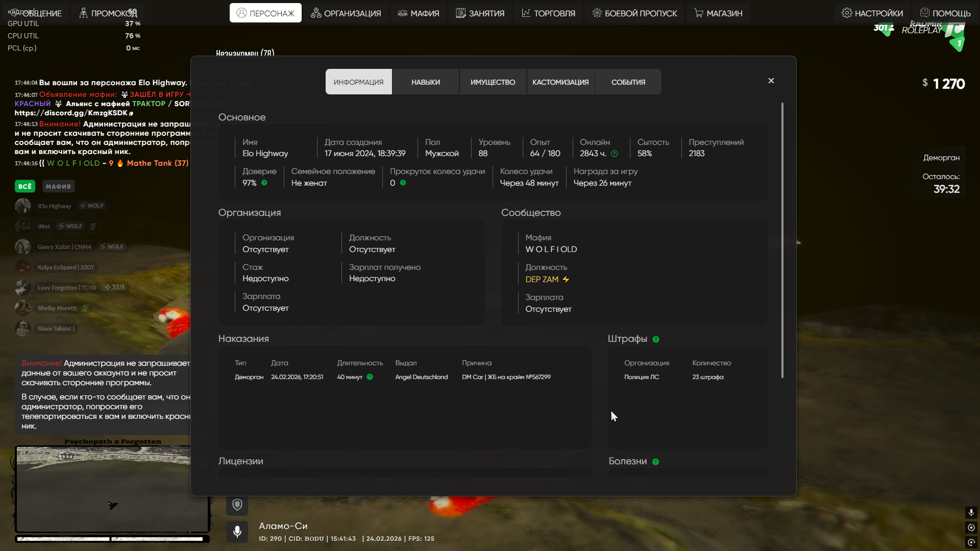
Task: Click the shield icon above the microphone
Action: coord(237,505)
